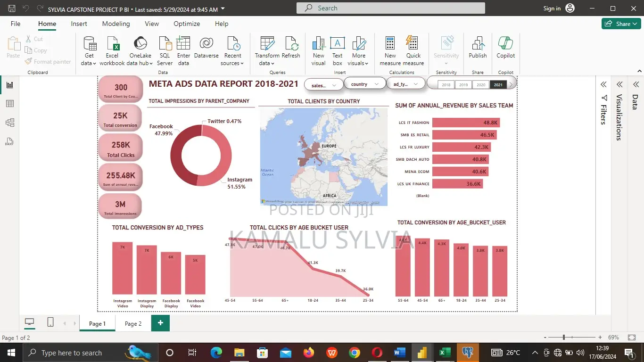
Task: Switch to Table view in the left sidebar
Action: point(9,104)
